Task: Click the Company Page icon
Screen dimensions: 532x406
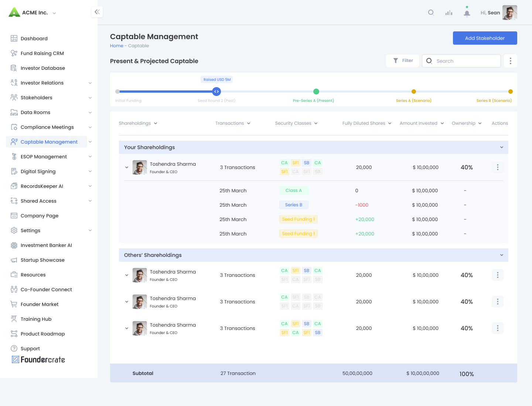Action: coord(14,216)
